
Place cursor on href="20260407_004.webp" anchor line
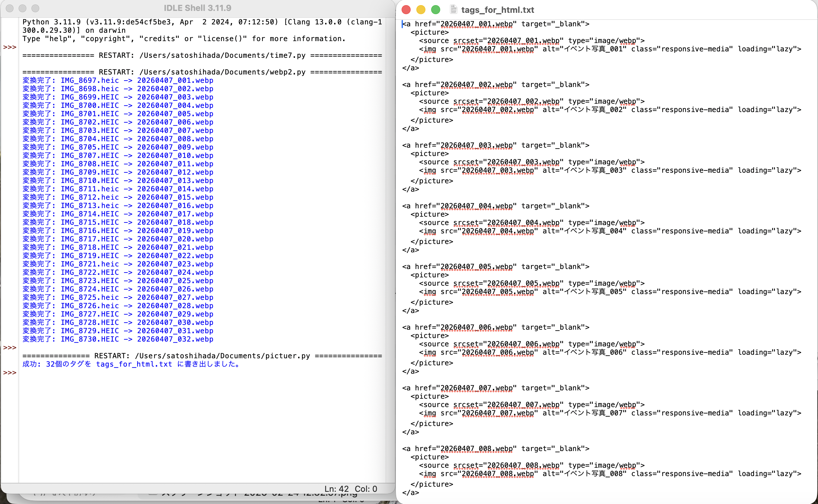coord(495,206)
